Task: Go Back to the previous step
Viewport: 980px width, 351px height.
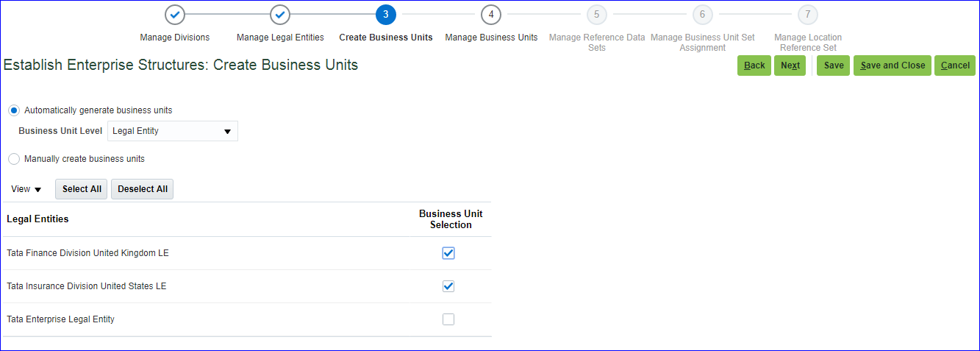Action: [x=754, y=65]
